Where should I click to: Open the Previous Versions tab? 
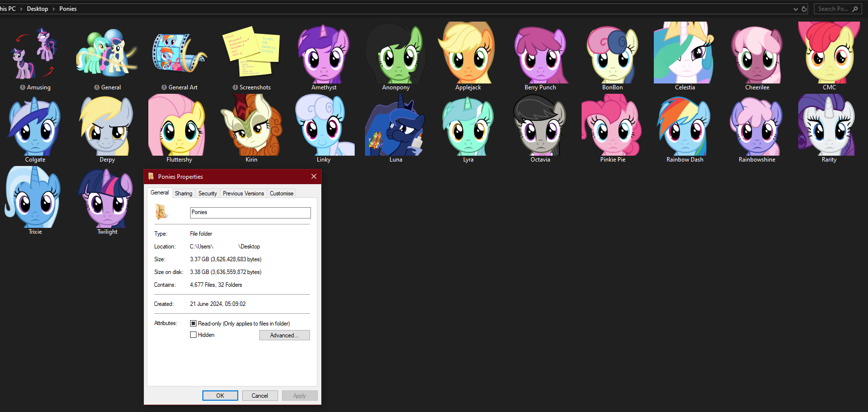[x=243, y=193]
